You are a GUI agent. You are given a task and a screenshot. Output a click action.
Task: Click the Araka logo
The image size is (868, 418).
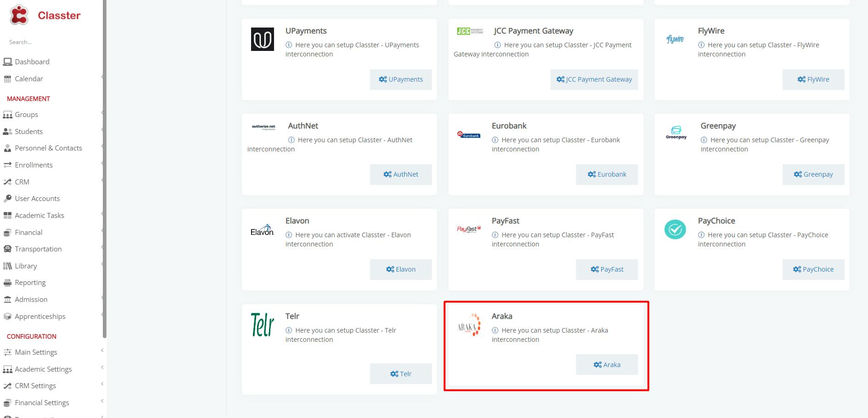(469, 325)
